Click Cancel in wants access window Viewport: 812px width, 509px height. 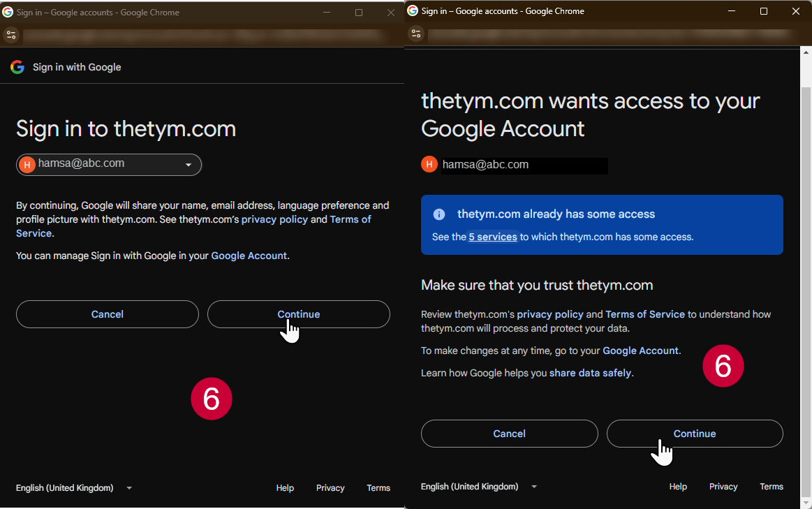(x=510, y=434)
